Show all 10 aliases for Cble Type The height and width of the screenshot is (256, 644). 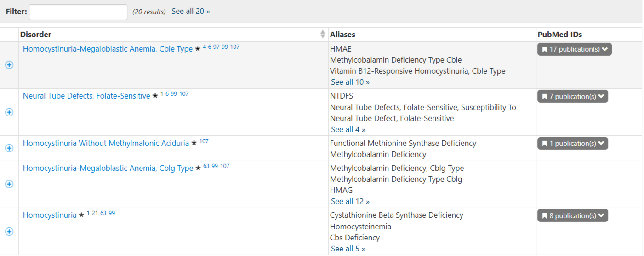pos(350,82)
